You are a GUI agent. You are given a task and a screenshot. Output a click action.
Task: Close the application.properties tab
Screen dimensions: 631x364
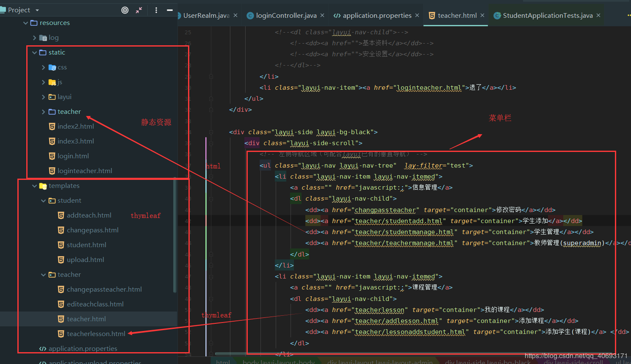pyautogui.click(x=417, y=15)
